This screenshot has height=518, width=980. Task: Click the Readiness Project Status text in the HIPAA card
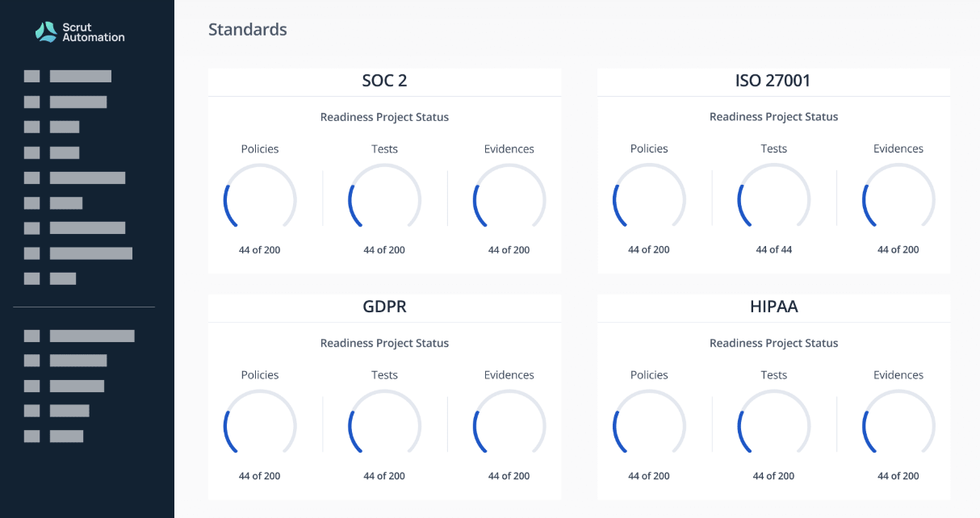click(773, 343)
